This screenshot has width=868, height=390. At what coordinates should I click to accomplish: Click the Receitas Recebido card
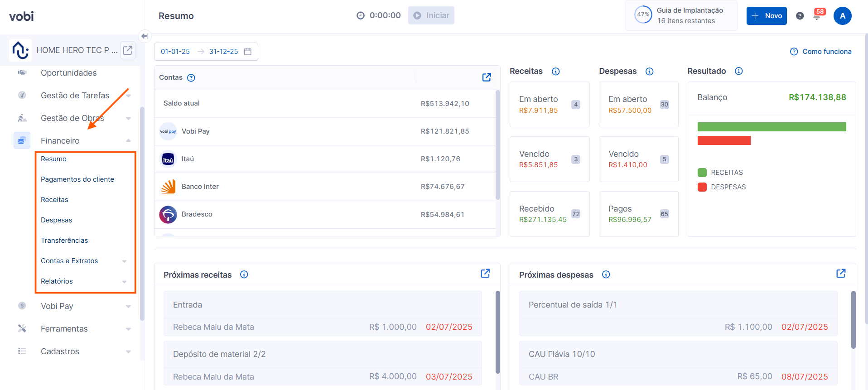click(x=550, y=214)
